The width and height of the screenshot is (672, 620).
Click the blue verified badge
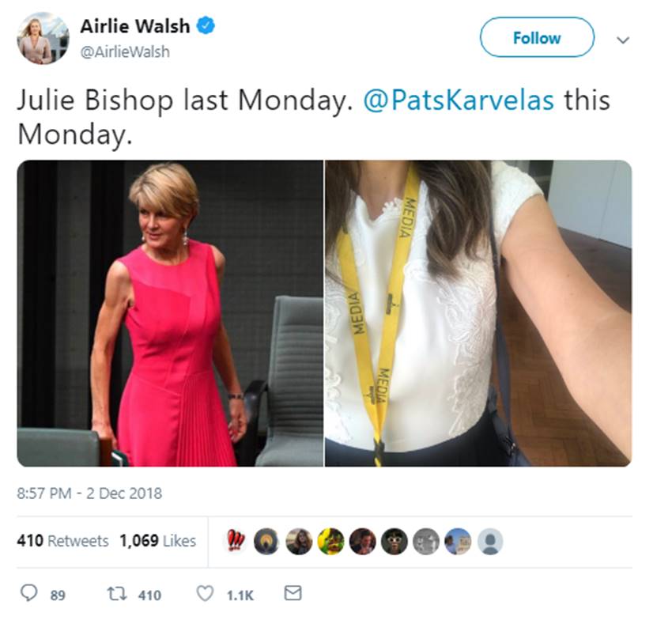[206, 25]
